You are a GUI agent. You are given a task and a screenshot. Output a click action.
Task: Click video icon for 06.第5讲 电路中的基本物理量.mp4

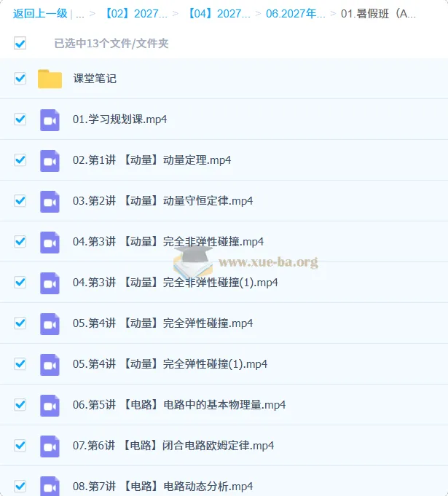pos(50,406)
